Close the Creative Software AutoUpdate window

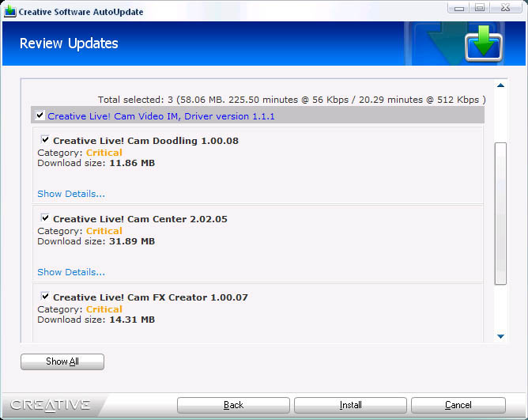pos(505,8)
